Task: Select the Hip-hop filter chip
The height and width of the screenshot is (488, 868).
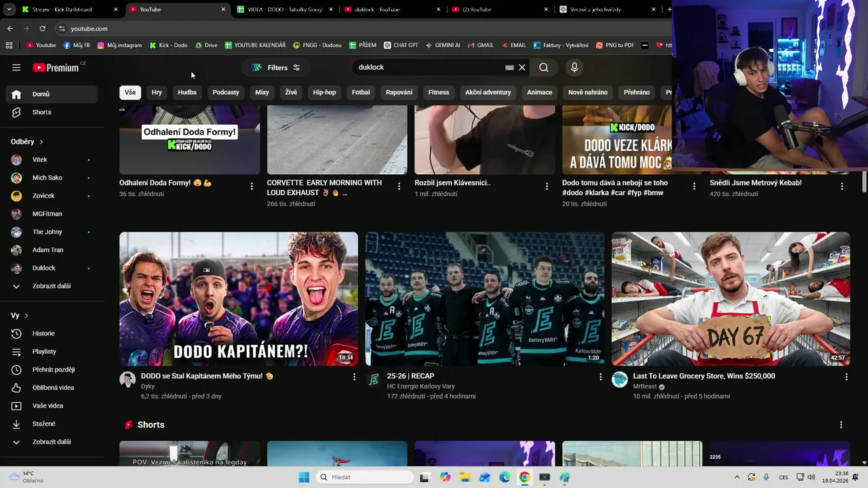Action: 324,92
